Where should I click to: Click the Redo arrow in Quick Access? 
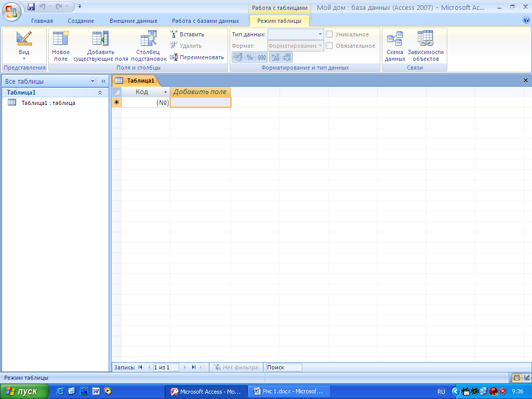(x=60, y=6)
